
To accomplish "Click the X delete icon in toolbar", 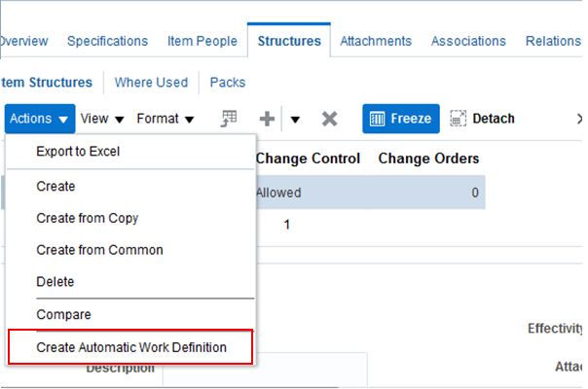I will (329, 119).
